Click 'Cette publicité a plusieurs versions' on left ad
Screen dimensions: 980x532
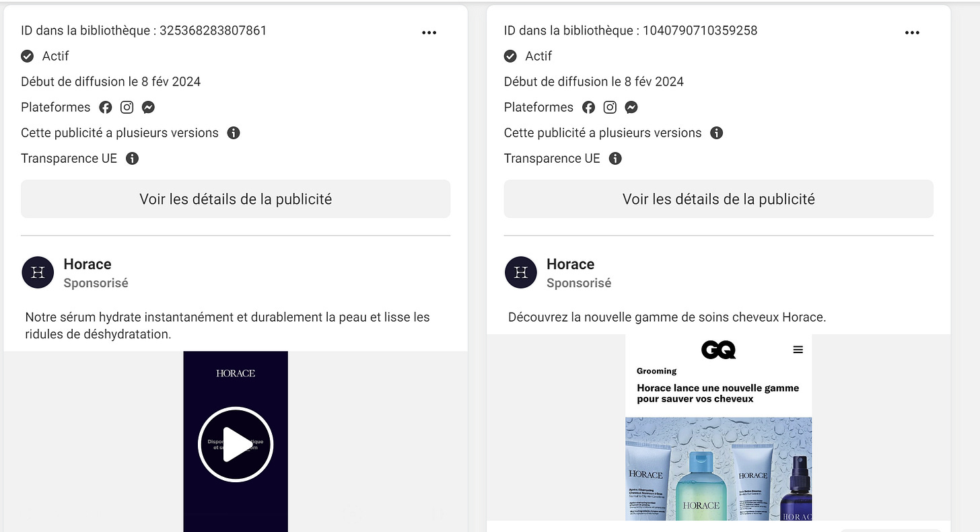pyautogui.click(x=120, y=132)
